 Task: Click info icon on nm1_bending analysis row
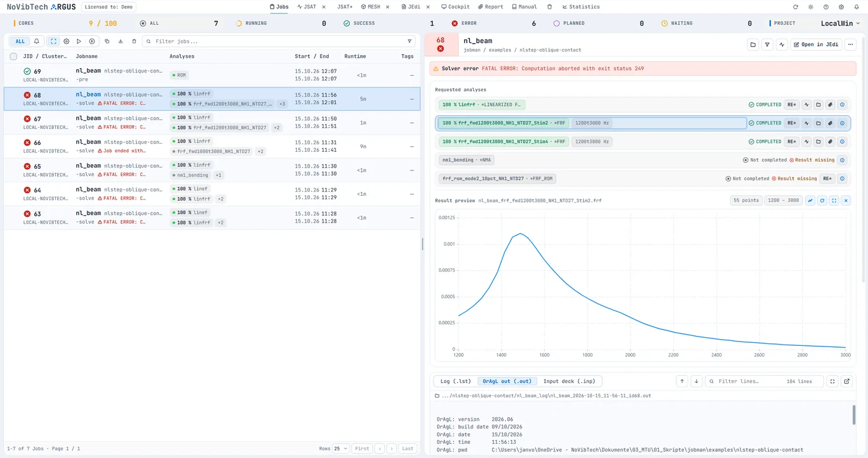842,160
